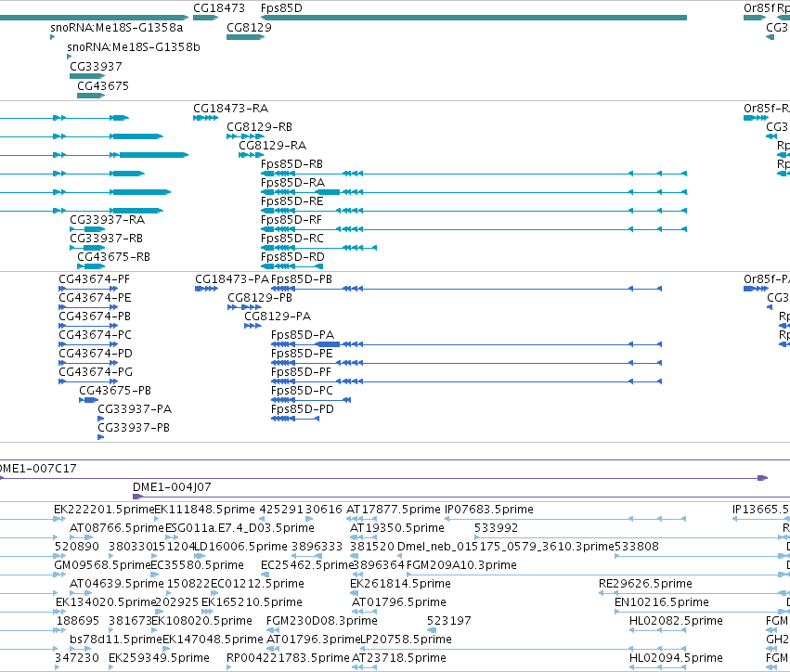Click transcript Fps85D-RA label

pos(292,183)
